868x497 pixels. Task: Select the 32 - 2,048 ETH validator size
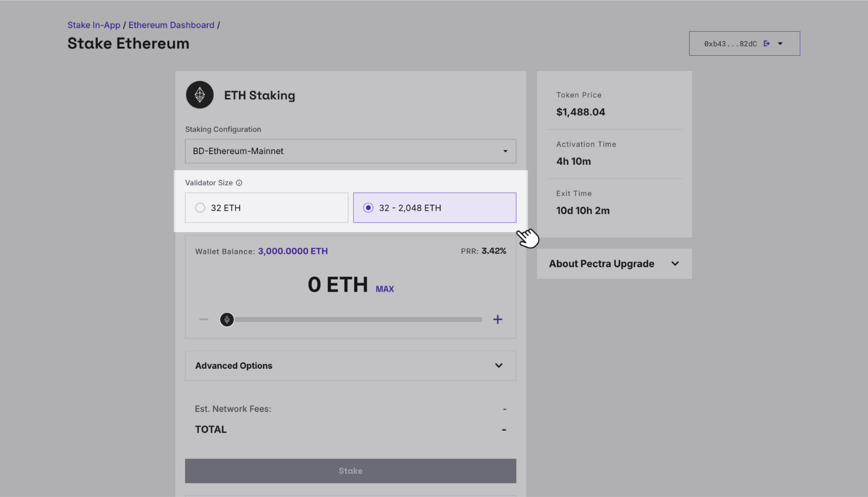[435, 207]
